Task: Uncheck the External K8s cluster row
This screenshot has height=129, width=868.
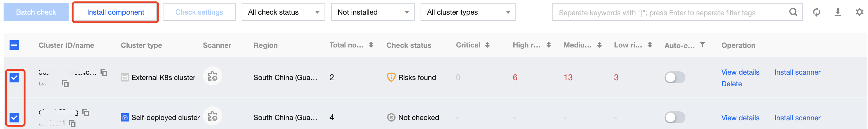Action: 14,78
